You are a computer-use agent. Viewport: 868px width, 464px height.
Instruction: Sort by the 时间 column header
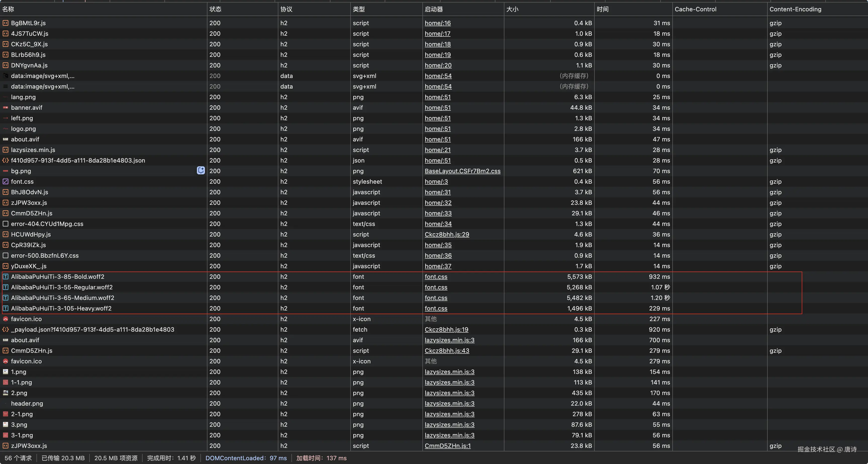[x=602, y=9]
